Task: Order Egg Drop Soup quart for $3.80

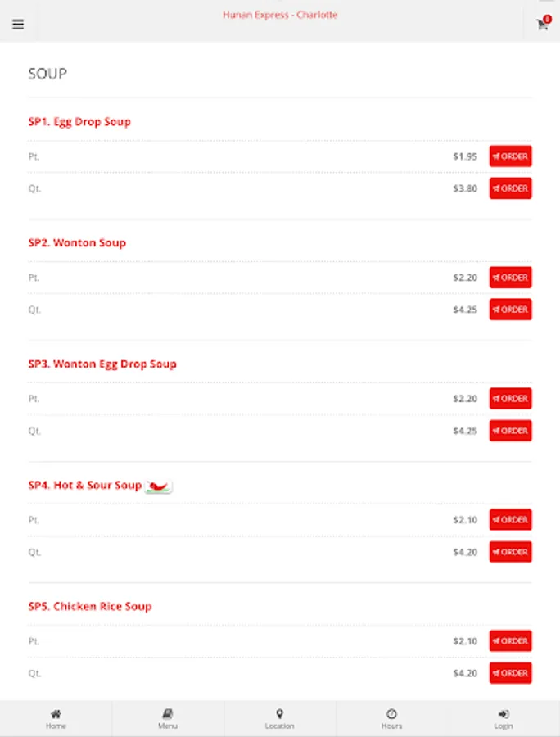Action: [x=510, y=188]
